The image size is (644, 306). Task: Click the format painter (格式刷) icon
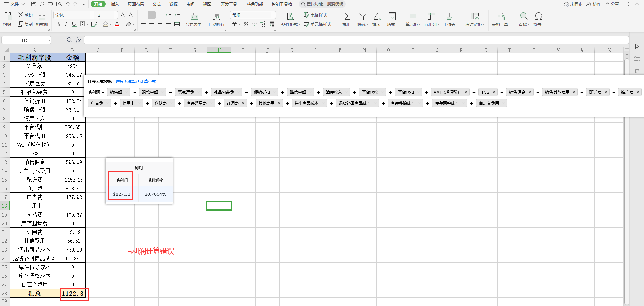[42, 16]
